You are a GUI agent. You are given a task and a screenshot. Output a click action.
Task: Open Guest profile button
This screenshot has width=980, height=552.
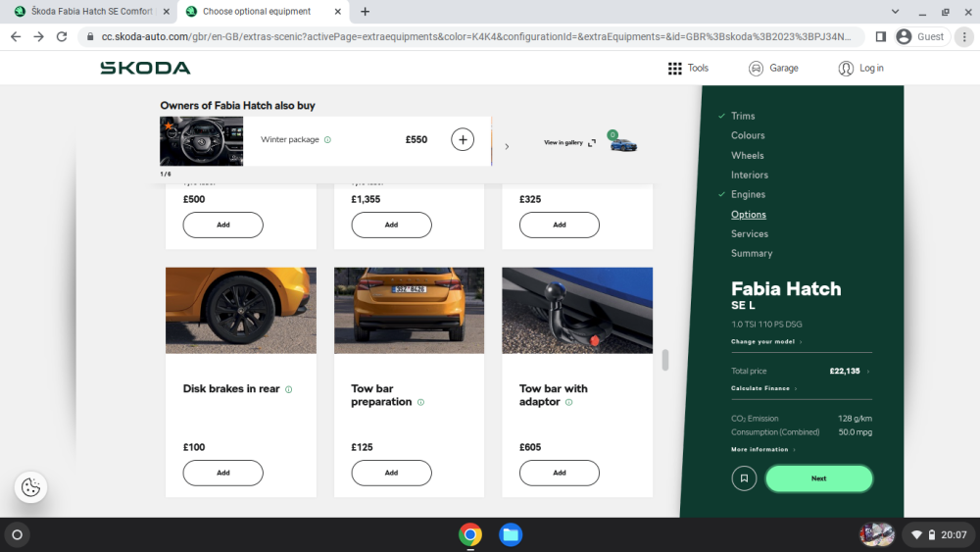pos(920,37)
